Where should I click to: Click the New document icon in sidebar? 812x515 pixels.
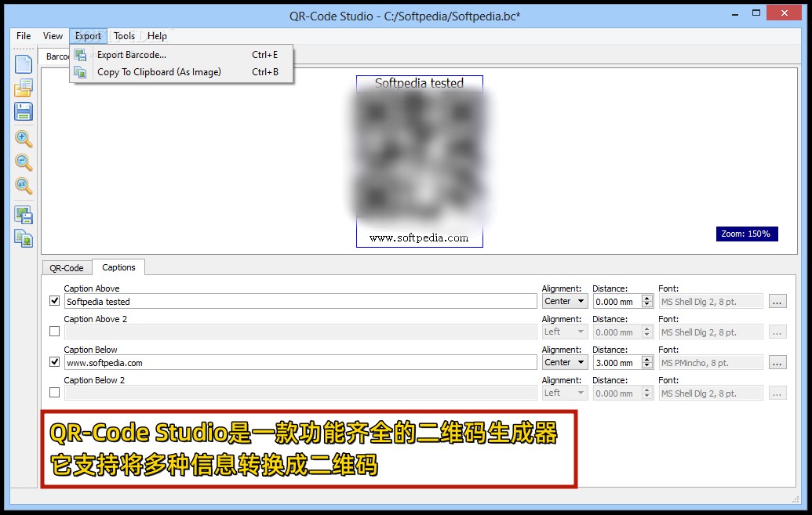click(x=24, y=64)
